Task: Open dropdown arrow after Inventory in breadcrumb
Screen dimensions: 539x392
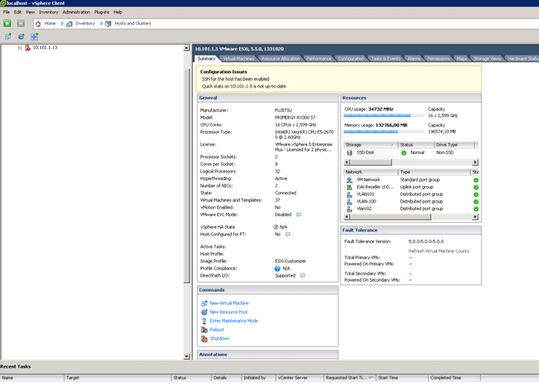Action: (x=101, y=24)
